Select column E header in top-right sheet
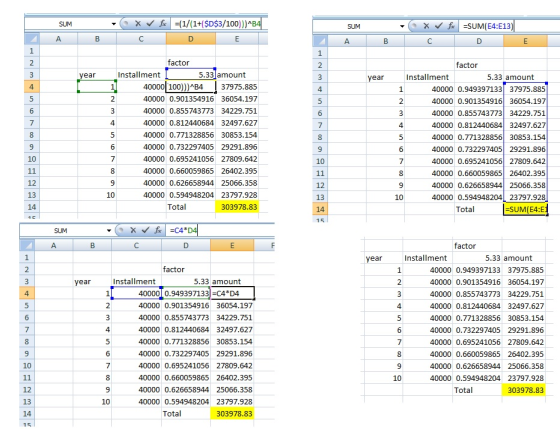This screenshot has width=560, height=429. coord(525,41)
